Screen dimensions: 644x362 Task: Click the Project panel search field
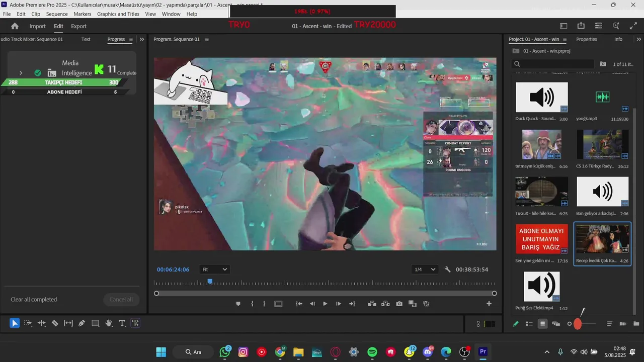553,64
